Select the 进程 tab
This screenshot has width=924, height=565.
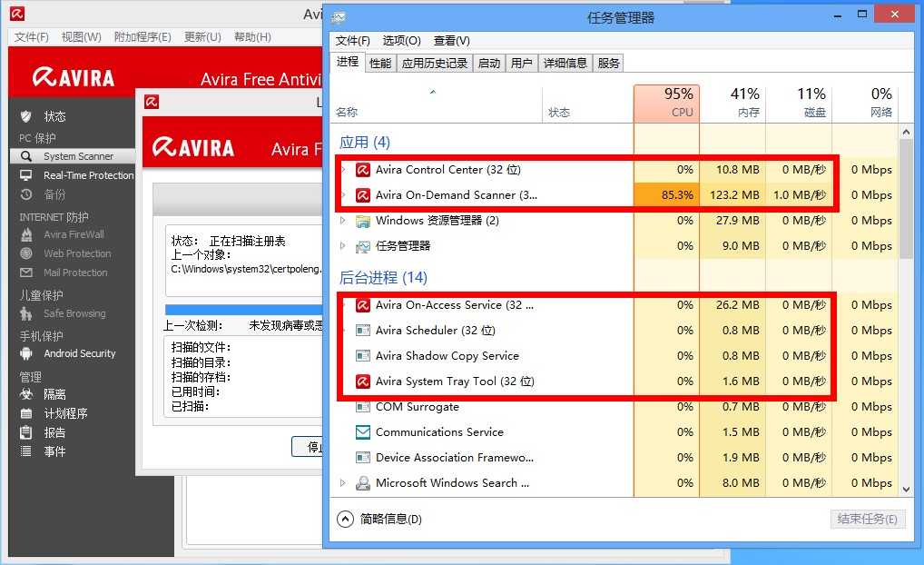tap(348, 62)
